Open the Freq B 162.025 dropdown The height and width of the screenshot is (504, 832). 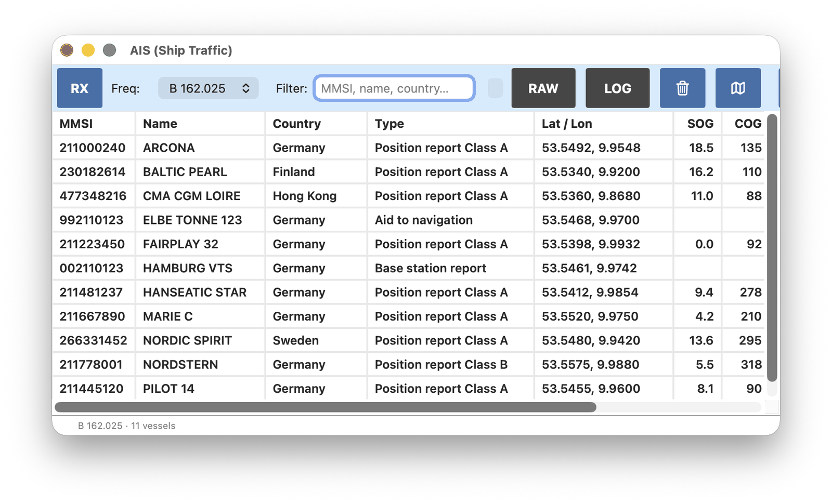208,88
